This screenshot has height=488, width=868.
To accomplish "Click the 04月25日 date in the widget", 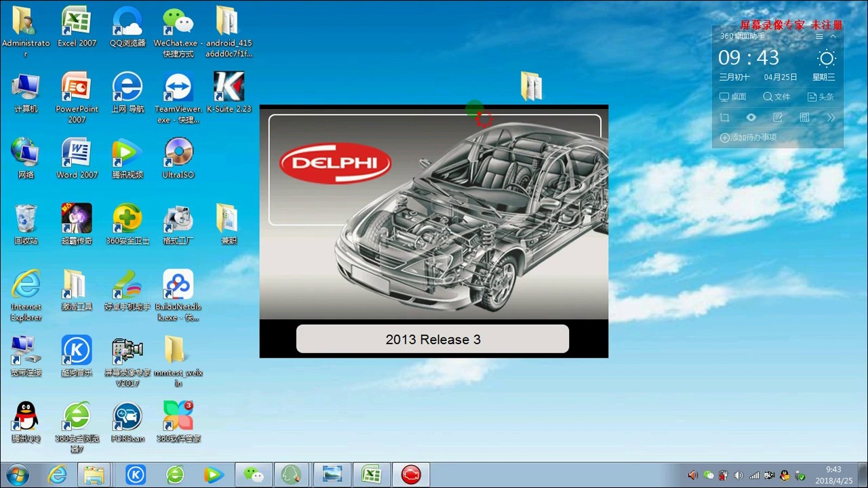I will (x=781, y=77).
